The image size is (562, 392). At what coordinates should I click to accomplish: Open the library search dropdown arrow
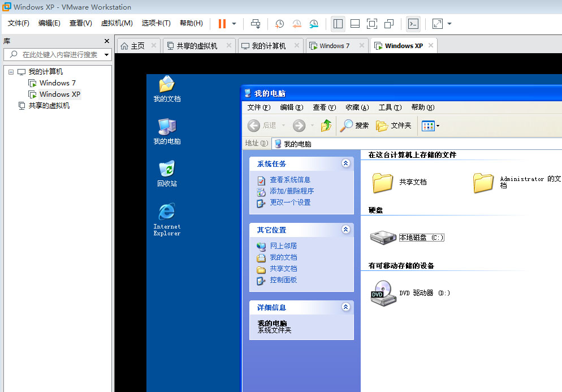tap(106, 55)
